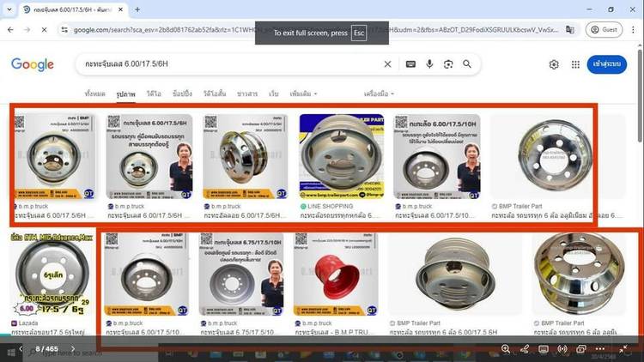Screen dimensions: 644x362
Task: Open Google quick settings gear
Action: [x=554, y=64]
